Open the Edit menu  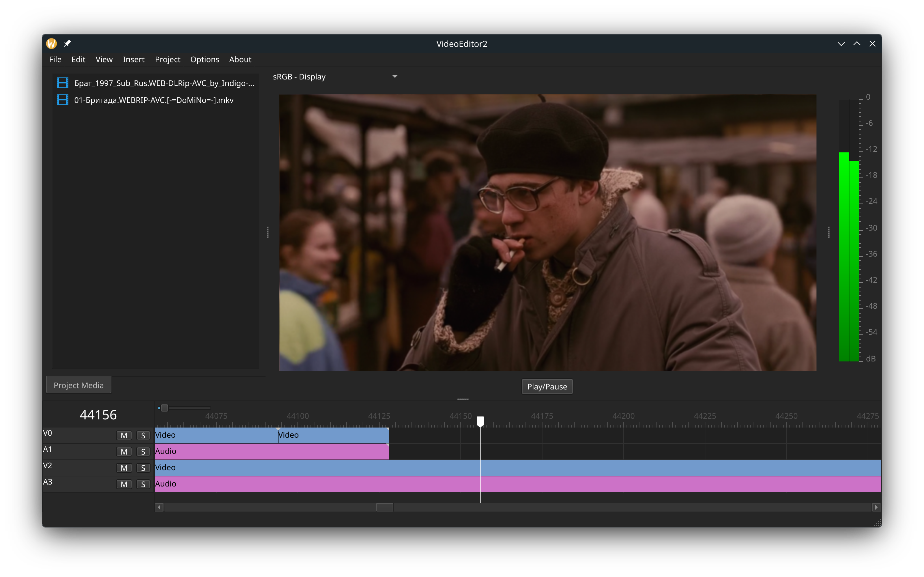coord(78,60)
